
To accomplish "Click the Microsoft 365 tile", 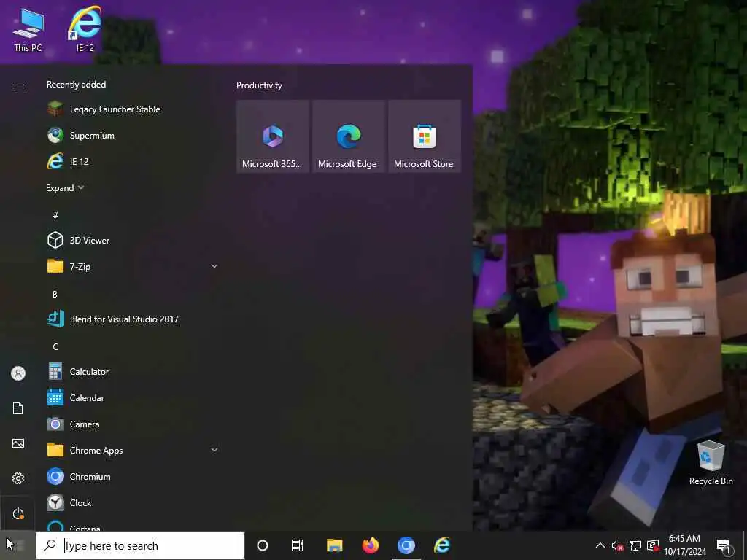I will 273,136.
